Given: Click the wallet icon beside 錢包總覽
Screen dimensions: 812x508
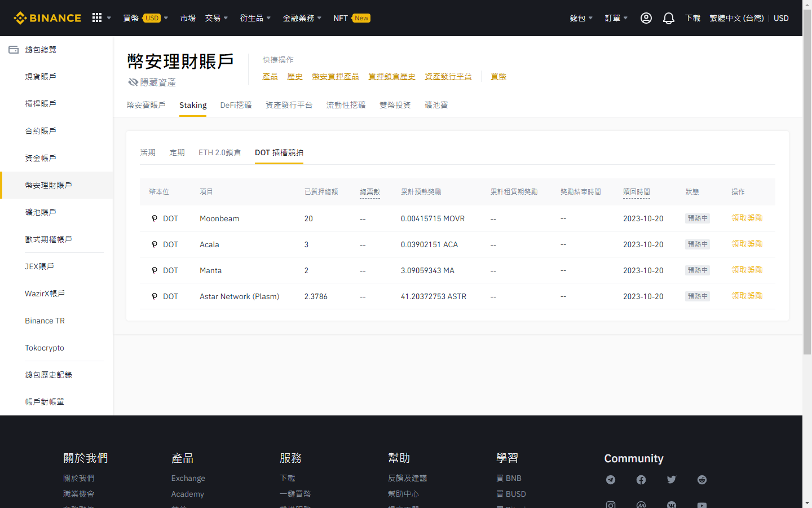Looking at the screenshot, I should (x=14, y=50).
